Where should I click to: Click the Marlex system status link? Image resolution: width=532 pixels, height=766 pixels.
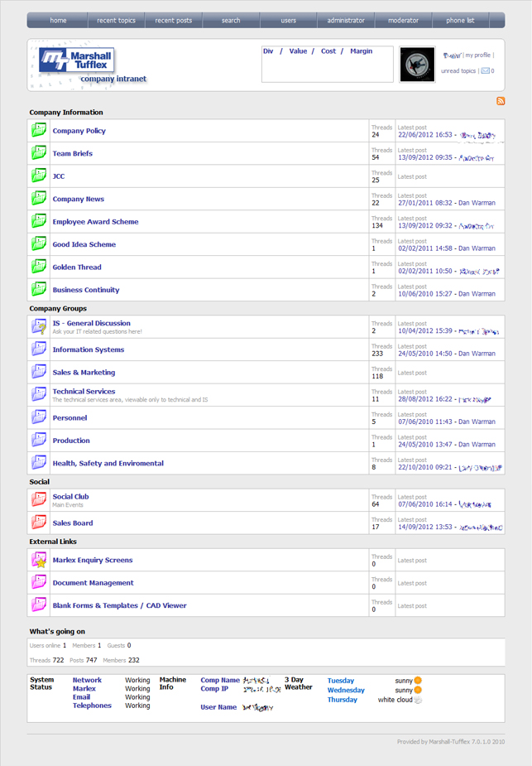point(84,688)
